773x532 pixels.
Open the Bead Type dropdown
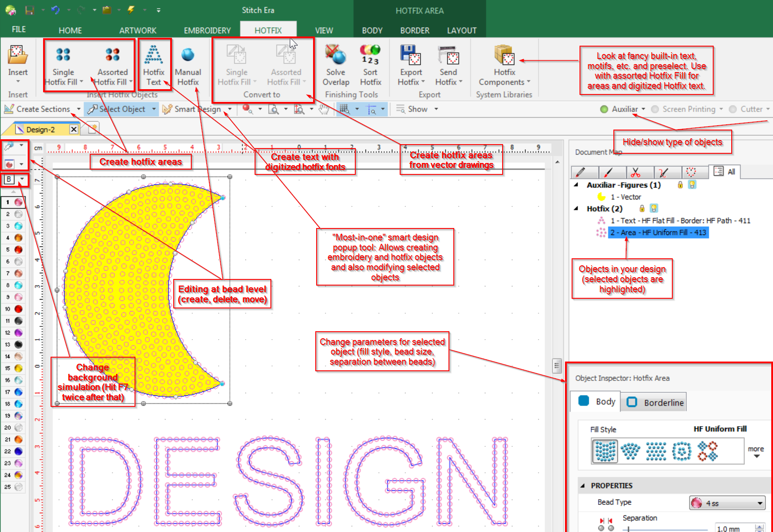(x=760, y=503)
